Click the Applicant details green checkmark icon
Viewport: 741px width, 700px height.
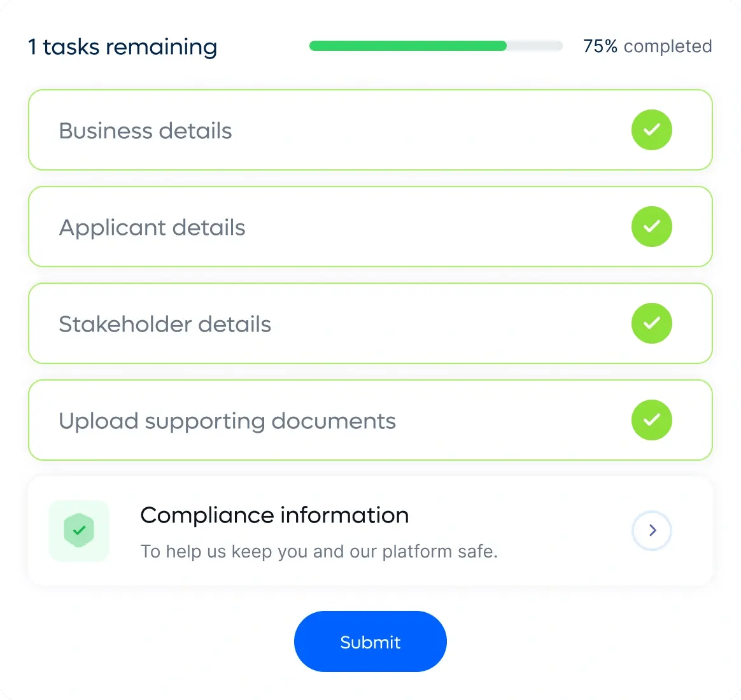651,227
